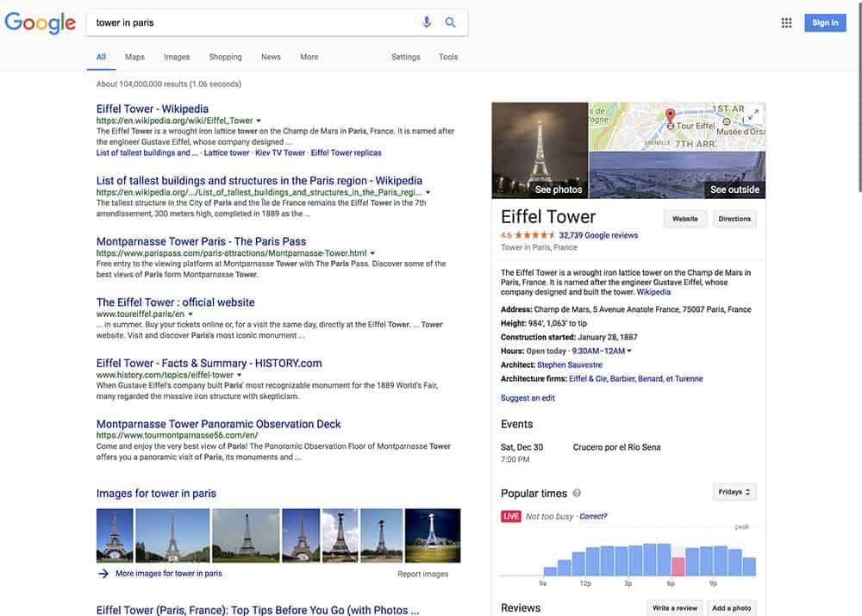862x616 pixels.
Task: Open dropdown arrow beside tallest buildings URL
Action: tap(428, 192)
